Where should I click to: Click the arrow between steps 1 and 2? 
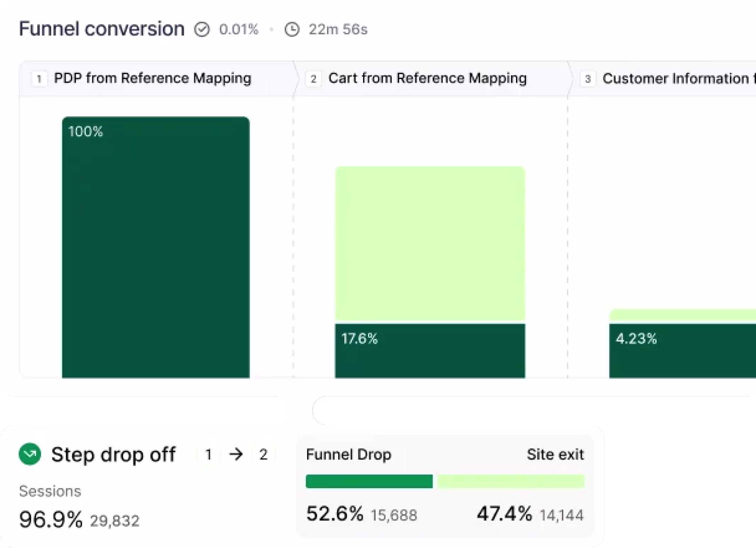point(236,454)
